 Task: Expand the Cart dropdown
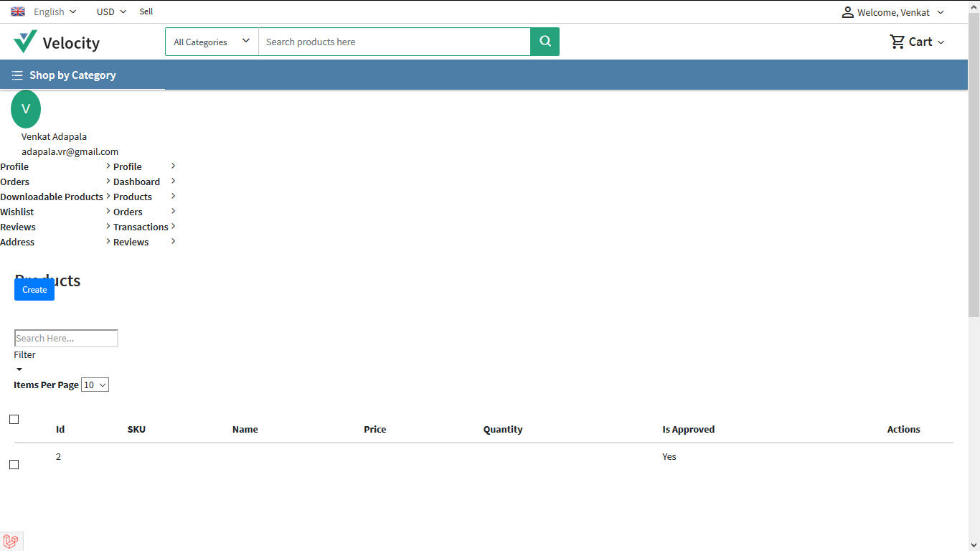(926, 42)
